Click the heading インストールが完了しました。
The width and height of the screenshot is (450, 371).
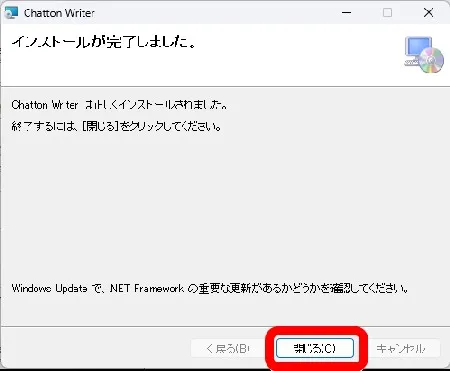(104, 42)
